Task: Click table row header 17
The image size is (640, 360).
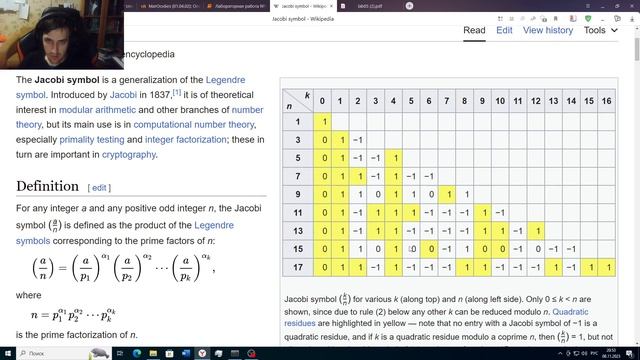Action: pos(298,267)
